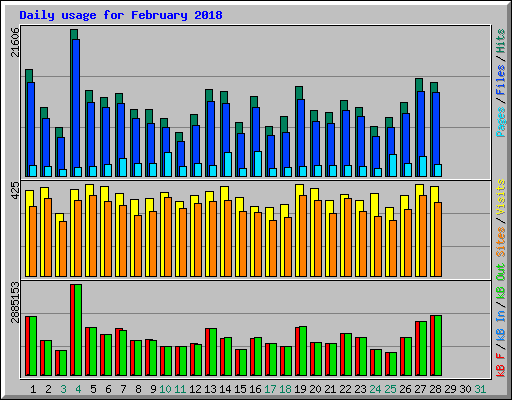Select day label 16 on the x-axis
Viewport: 512px width, 400px height.
click(x=255, y=389)
